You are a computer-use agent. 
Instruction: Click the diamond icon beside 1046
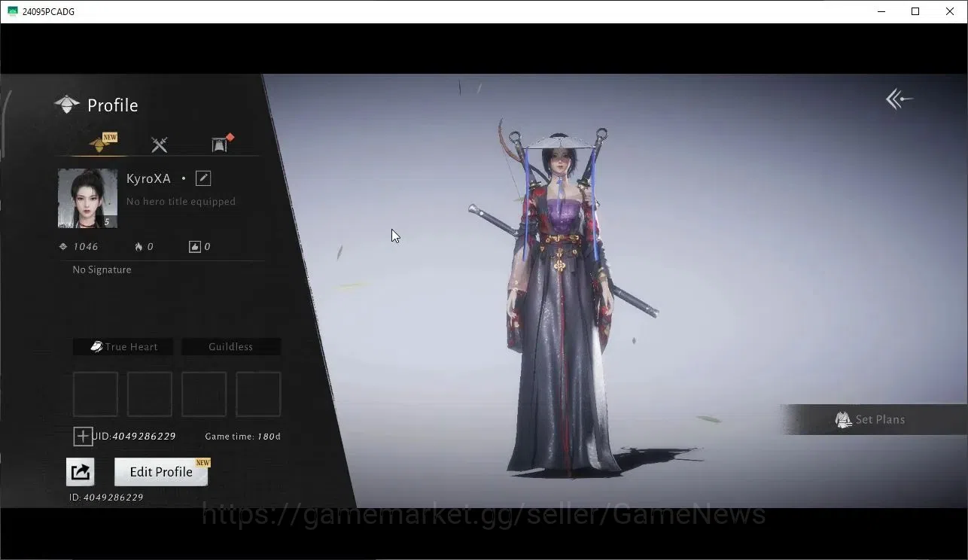63,247
